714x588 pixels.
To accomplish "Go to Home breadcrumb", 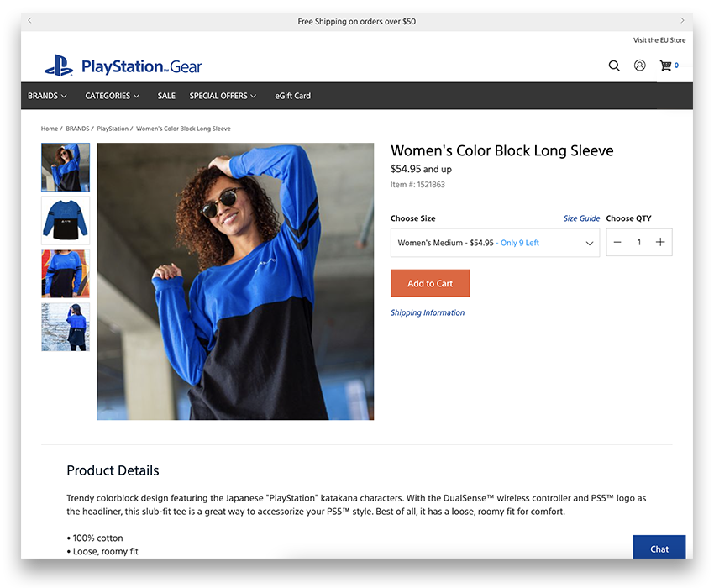I will (50, 129).
